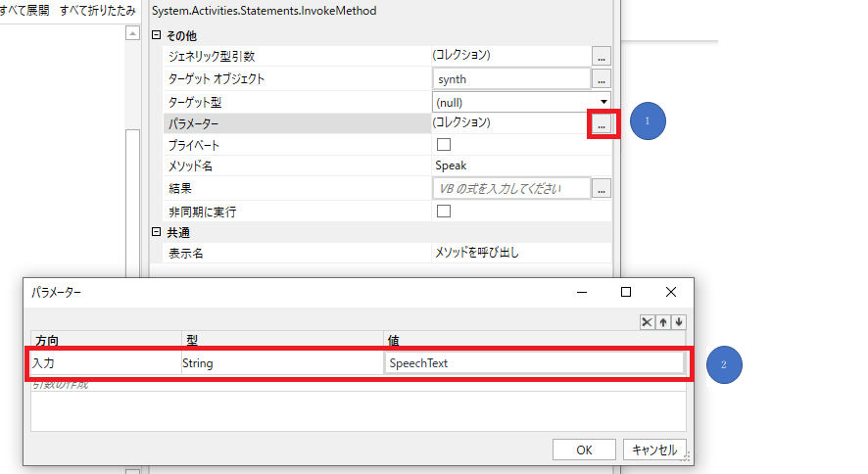This screenshot has width=868, height=474.
Task: Delete parameter with the X icon
Action: 647,322
